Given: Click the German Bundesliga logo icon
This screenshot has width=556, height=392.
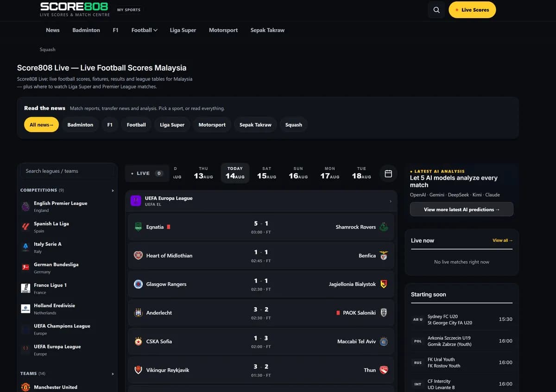Looking at the screenshot, I should tap(26, 268).
